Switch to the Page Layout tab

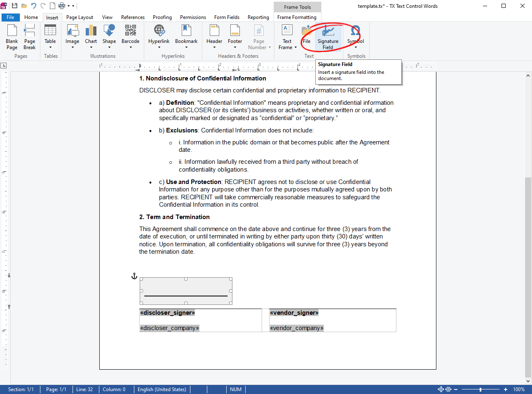coord(80,17)
